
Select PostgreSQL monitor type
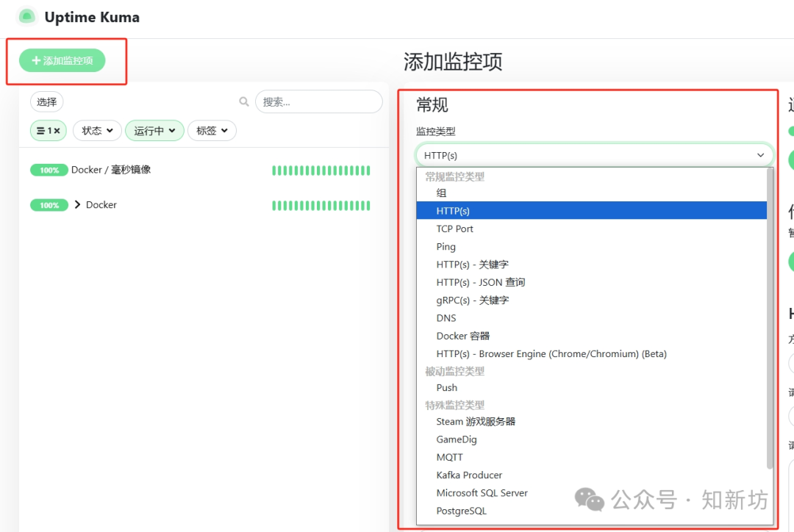(x=591, y=511)
